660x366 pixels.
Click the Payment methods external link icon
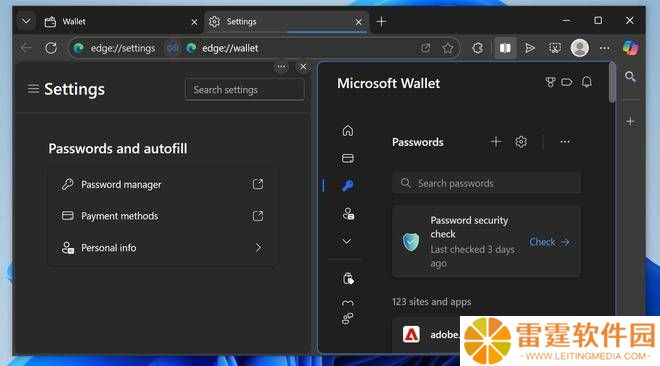[x=258, y=216]
